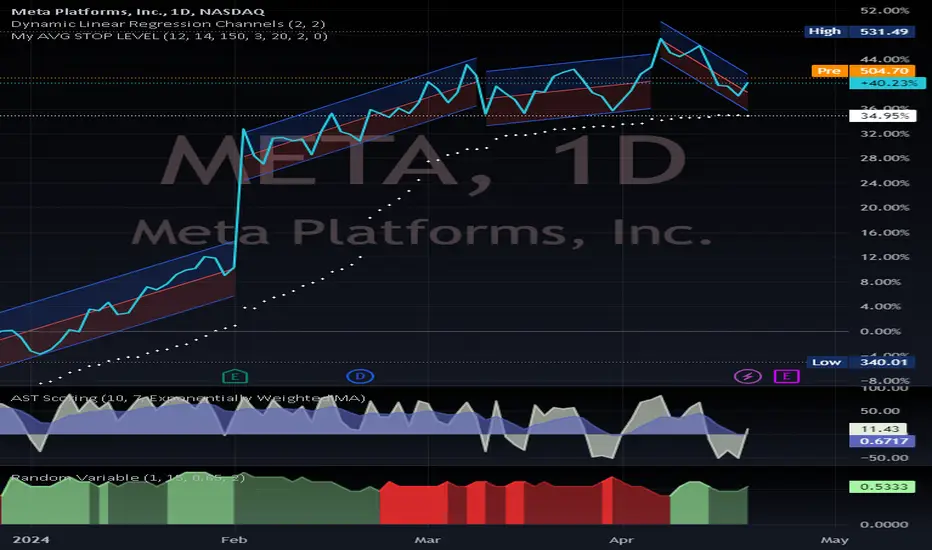This screenshot has width=932, height=550.
Task: Click the 0.6717 AST moving average value
Action: (883, 441)
